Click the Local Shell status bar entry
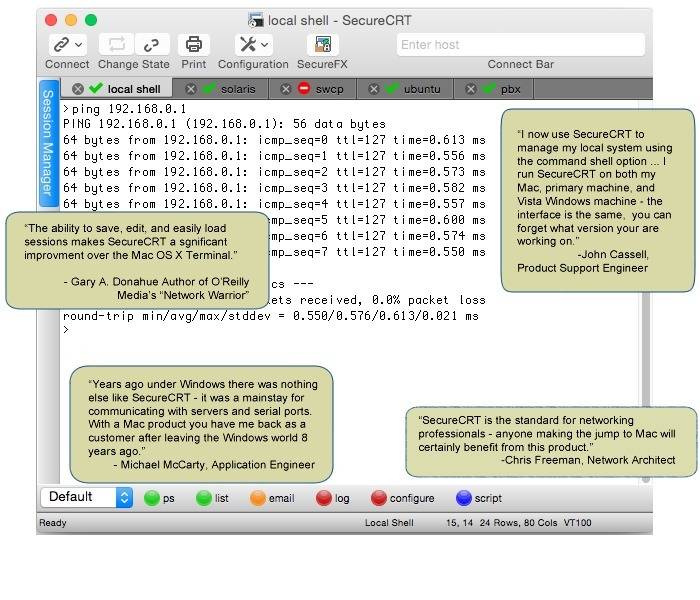This screenshot has height=600, width=700. 389,523
